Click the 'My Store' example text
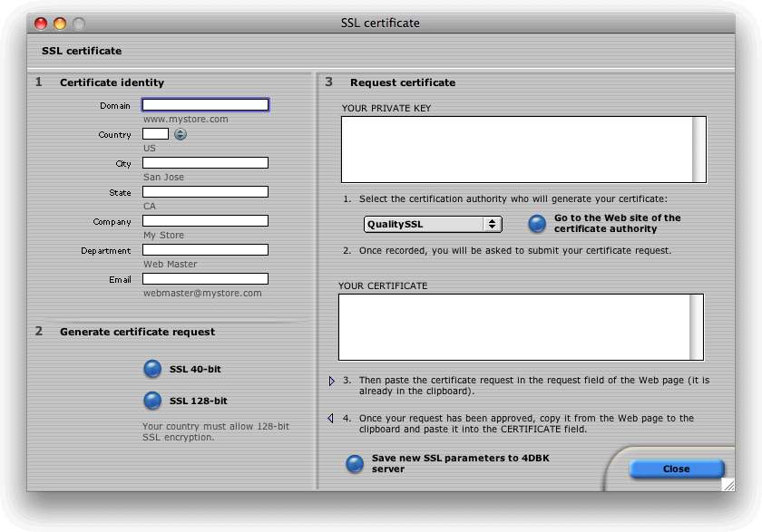Viewport: 762px width, 532px height. click(164, 236)
